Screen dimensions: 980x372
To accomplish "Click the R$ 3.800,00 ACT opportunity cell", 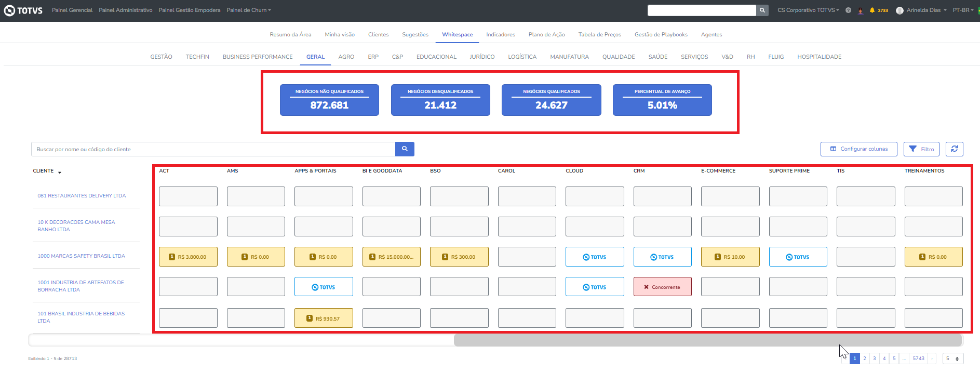I will (x=188, y=257).
